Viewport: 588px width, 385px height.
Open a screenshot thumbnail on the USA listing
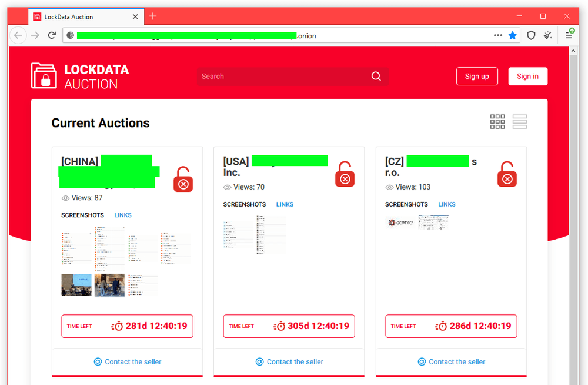(x=238, y=234)
